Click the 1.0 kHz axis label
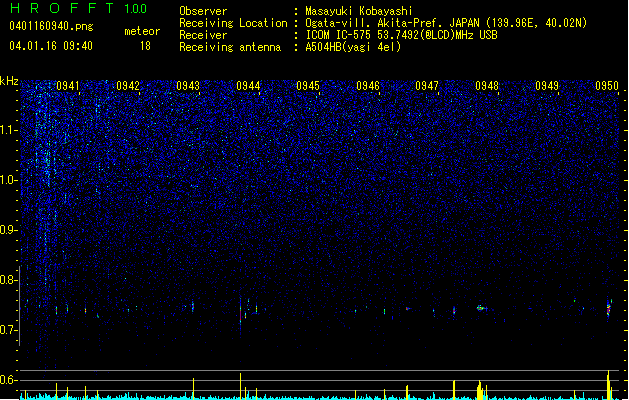The image size is (629, 400). coord(8,180)
